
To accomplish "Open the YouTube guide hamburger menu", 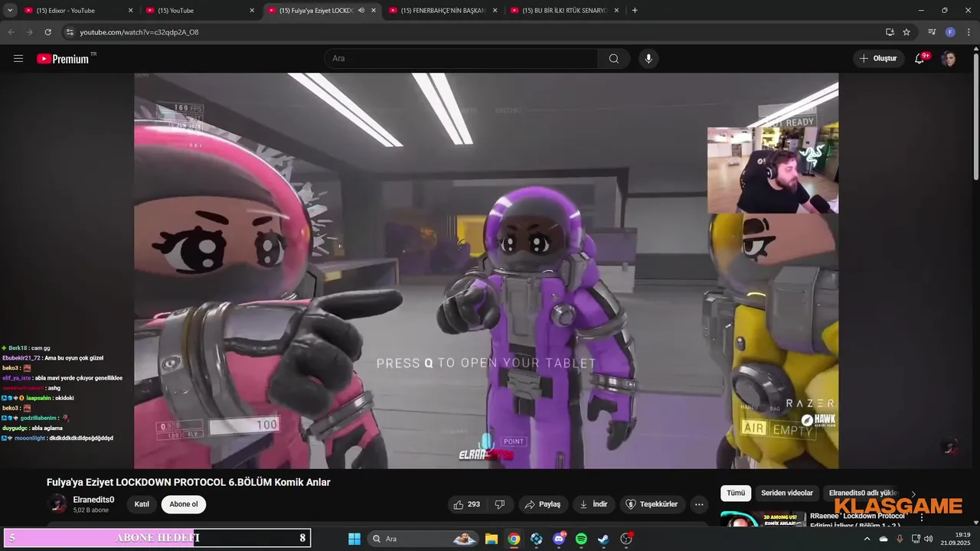I will pyautogui.click(x=18, y=58).
